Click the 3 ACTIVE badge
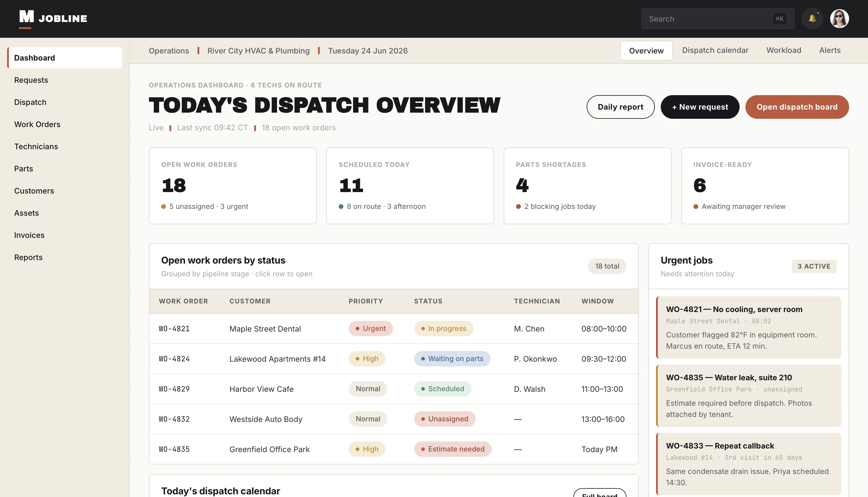868x497 pixels. pyautogui.click(x=814, y=266)
